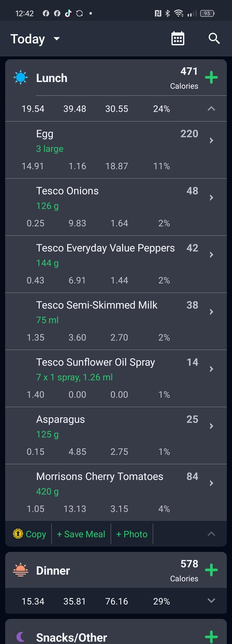Tap + Save Meal for Lunch
This screenshot has width=232, height=644.
(x=81, y=534)
